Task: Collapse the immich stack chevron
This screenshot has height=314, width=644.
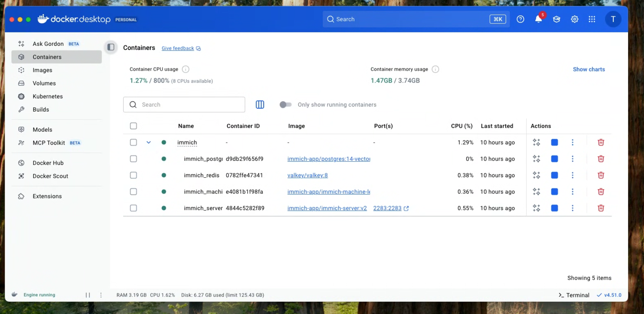Action: 148,142
